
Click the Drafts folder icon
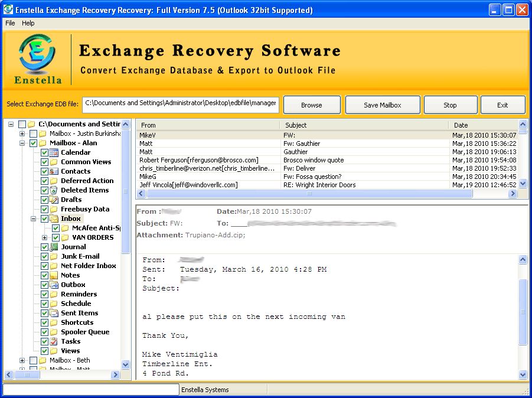click(54, 200)
